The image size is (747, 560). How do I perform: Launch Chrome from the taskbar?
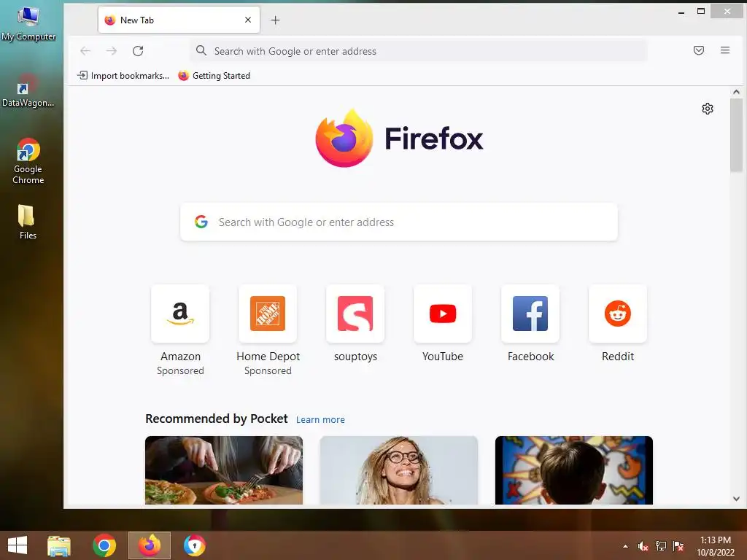pos(104,545)
